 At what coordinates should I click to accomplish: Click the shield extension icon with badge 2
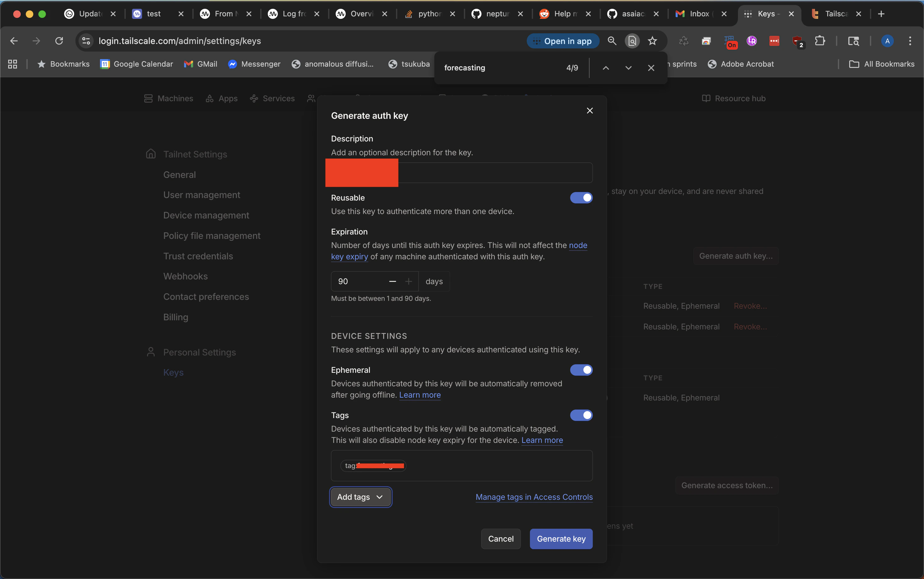[x=797, y=41]
